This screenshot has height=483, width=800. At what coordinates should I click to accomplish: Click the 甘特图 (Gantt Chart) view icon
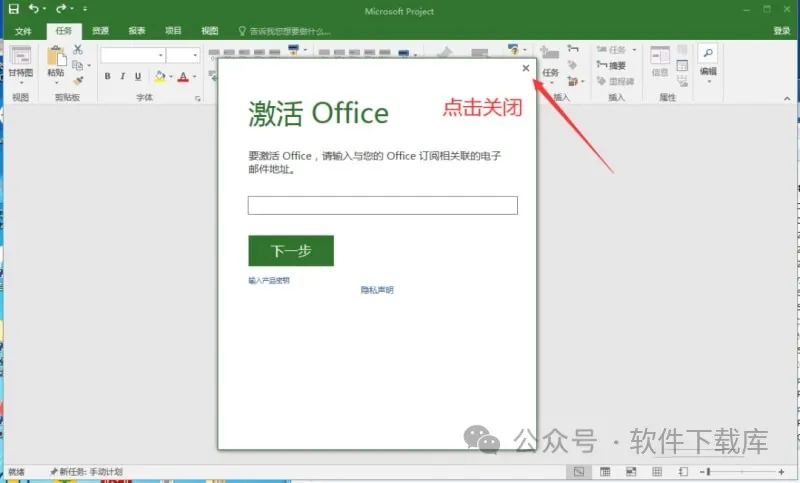tap(20, 56)
